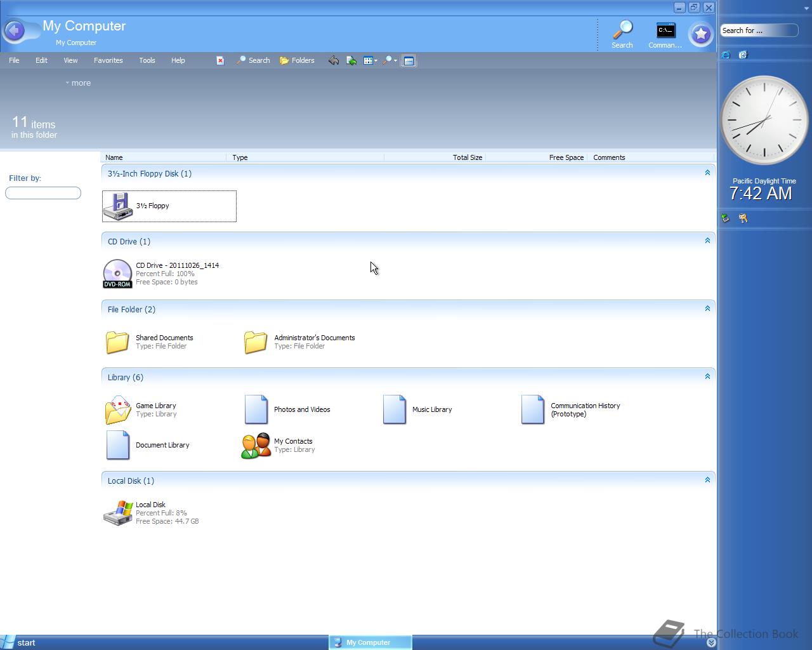The width and height of the screenshot is (812, 650).
Task: Click the red X delete toolbar icon
Action: pos(220,61)
